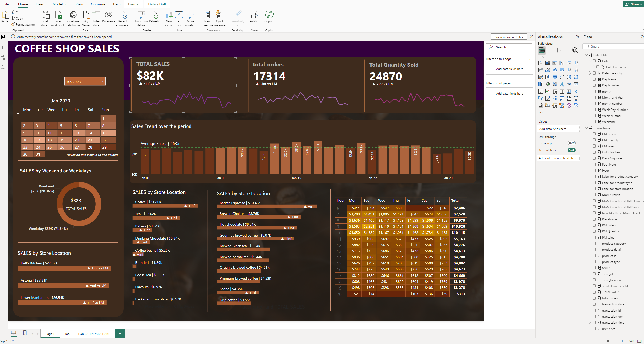Check the product_category field checkbox

[594, 243]
